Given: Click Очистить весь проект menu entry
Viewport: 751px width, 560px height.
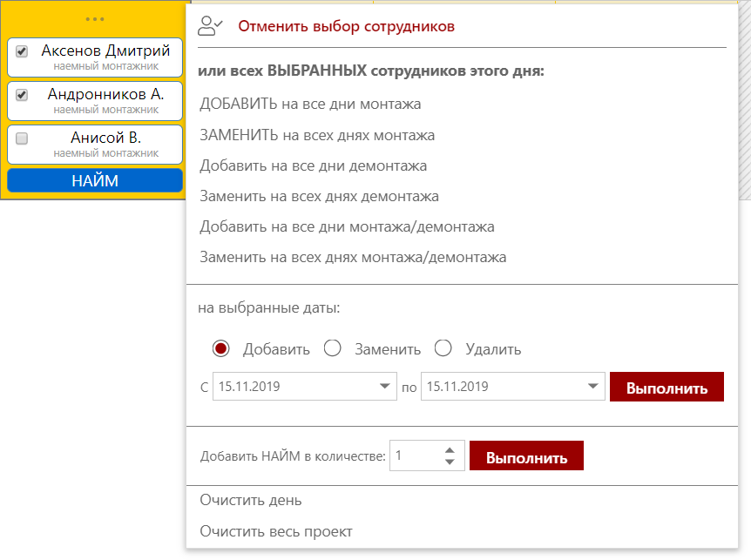Looking at the screenshot, I should (x=276, y=531).
